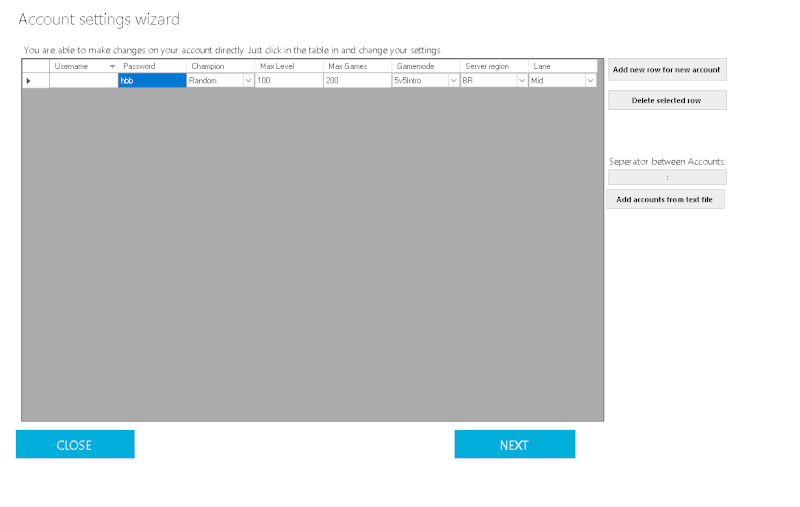Image resolution: width=800 pixels, height=507 pixels.
Task: Click the Username column header
Action: 84,66
